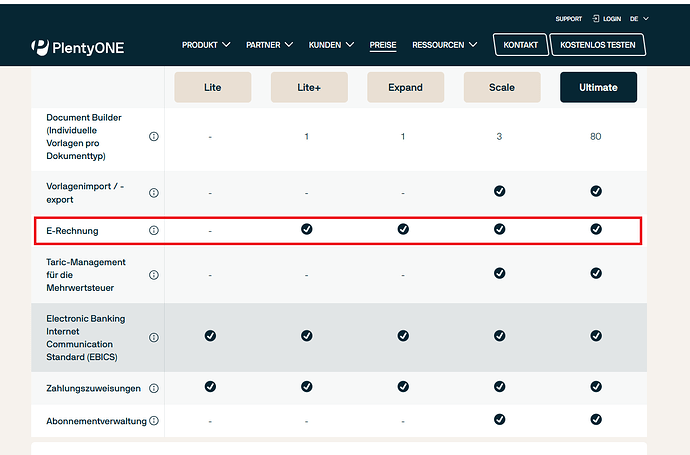Click Taric-Management für die Mehrwertsteuer label

tap(86, 275)
